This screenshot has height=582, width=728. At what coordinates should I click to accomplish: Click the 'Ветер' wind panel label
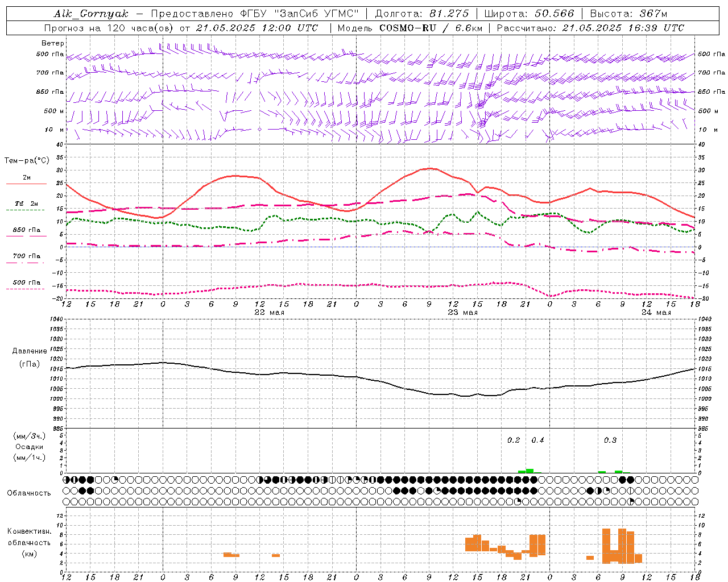[x=53, y=43]
